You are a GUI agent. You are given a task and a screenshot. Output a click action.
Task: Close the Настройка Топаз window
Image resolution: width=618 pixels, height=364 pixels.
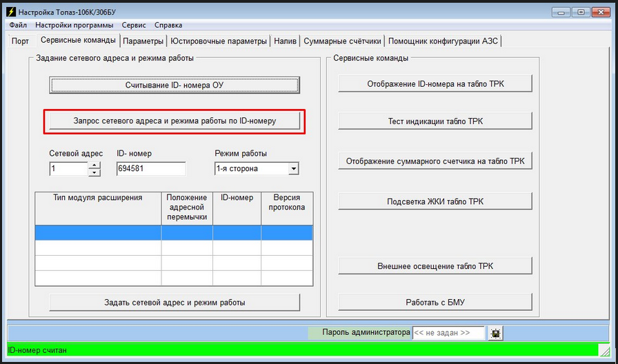[601, 12]
